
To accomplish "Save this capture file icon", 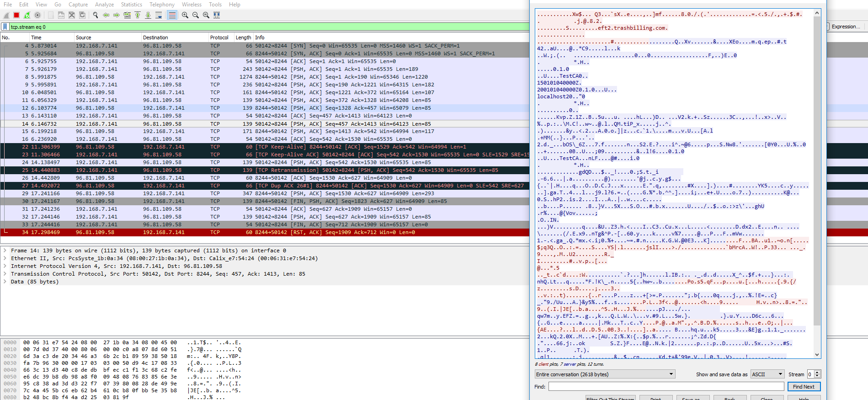I will 61,15.
